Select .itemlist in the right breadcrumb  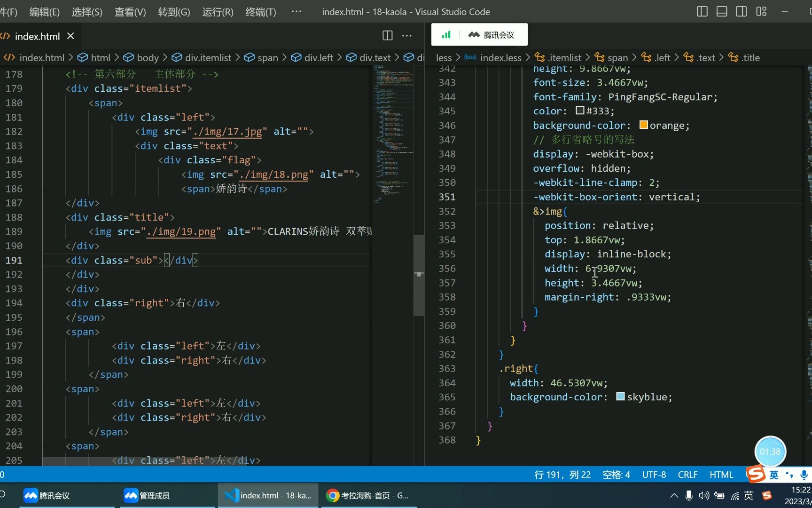point(564,58)
